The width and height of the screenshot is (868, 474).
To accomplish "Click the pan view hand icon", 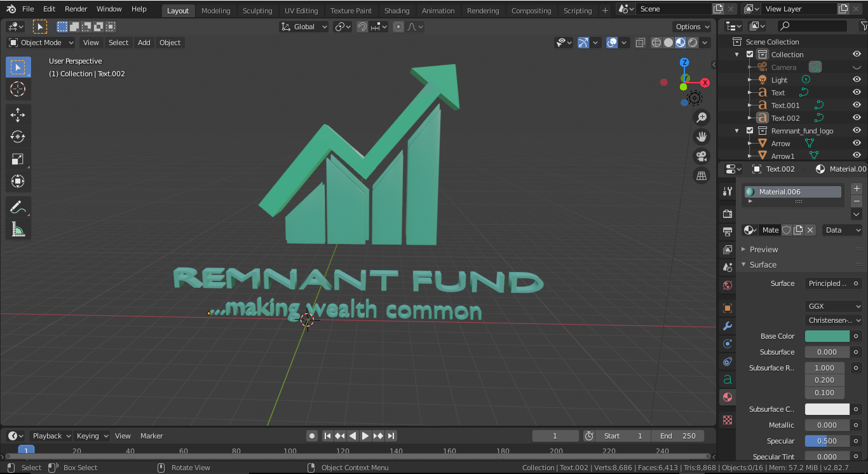I will coord(702,137).
